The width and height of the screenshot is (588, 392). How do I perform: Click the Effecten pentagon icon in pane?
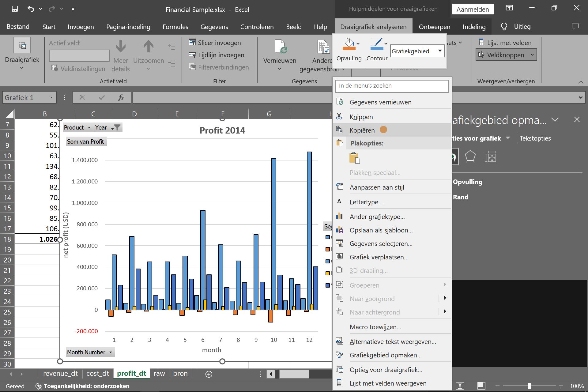click(470, 157)
